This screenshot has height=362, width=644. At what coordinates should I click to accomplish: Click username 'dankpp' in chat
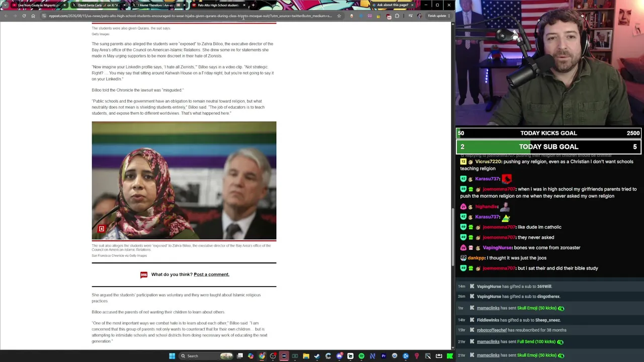coord(476,258)
